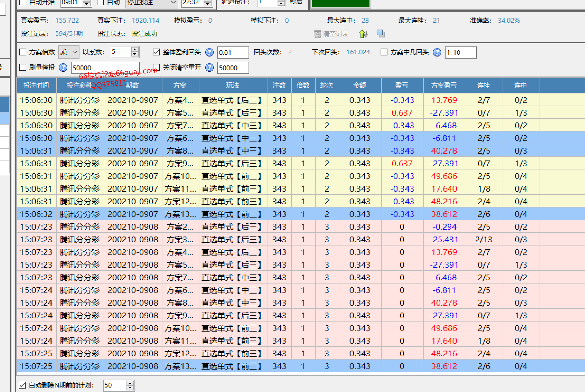Enable the 刷量停投 checkbox
The image size is (585, 392).
pyautogui.click(x=23, y=67)
